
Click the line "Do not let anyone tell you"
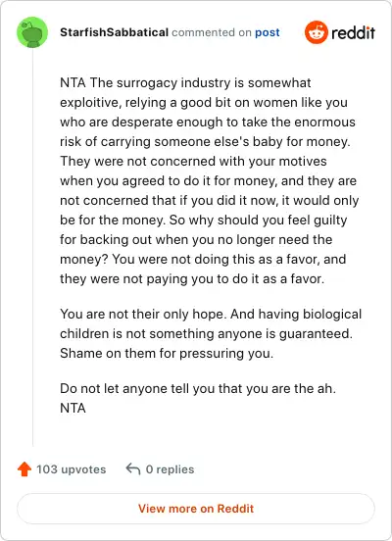198,388
